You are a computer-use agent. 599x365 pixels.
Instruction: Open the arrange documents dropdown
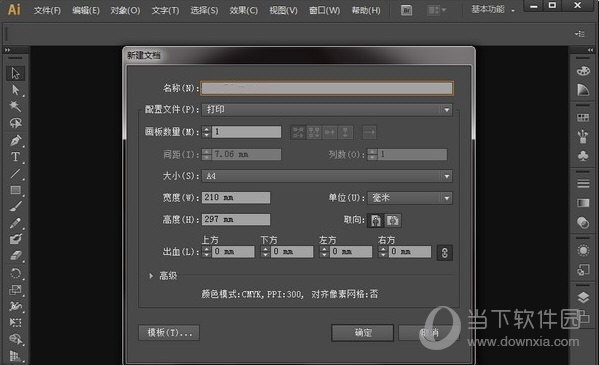tap(437, 10)
